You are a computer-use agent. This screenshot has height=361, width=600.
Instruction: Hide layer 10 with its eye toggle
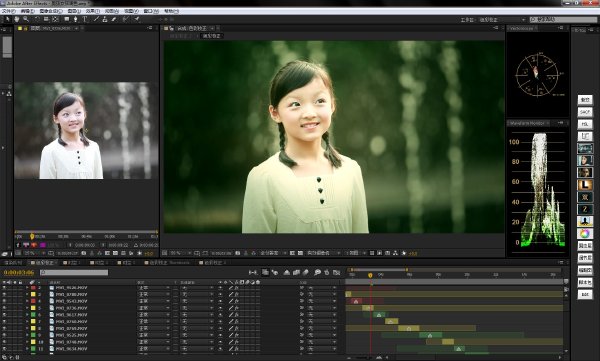tap(4, 342)
